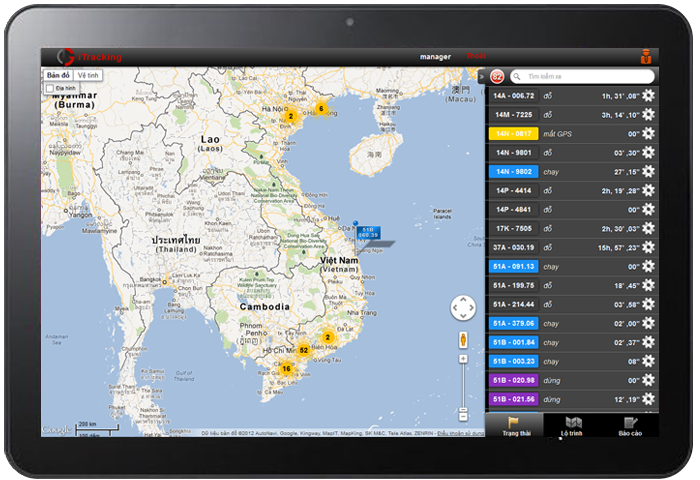Select vehicle row 51B - 001.84

click(572, 342)
